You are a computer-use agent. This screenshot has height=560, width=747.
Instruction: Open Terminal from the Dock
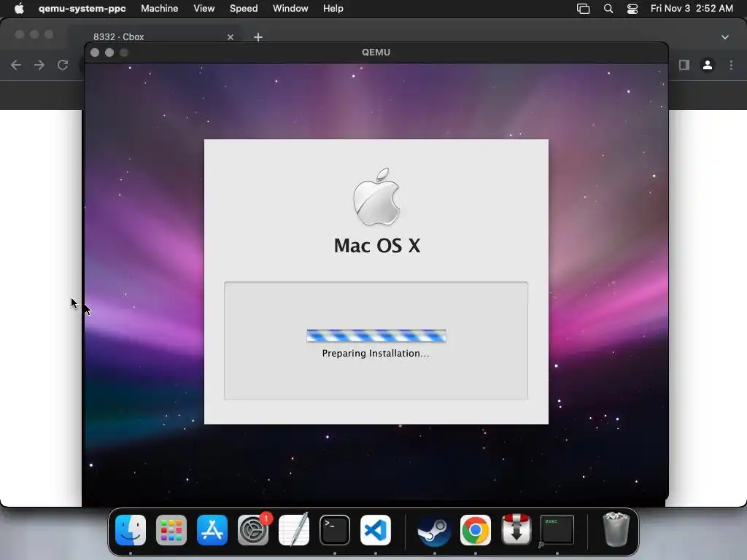334,530
